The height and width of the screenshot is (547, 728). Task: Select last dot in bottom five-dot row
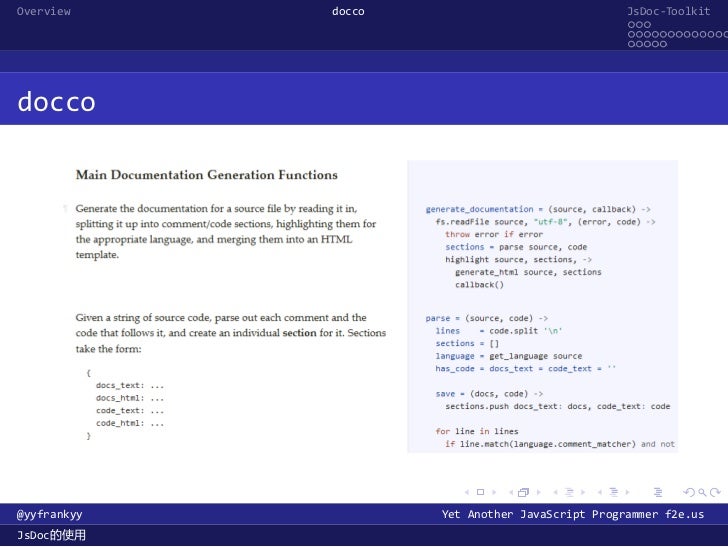click(663, 44)
